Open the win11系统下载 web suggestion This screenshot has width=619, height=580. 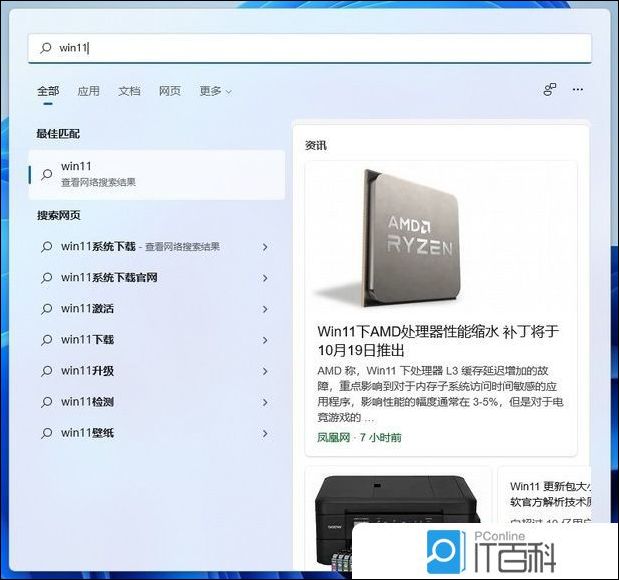pos(157,247)
